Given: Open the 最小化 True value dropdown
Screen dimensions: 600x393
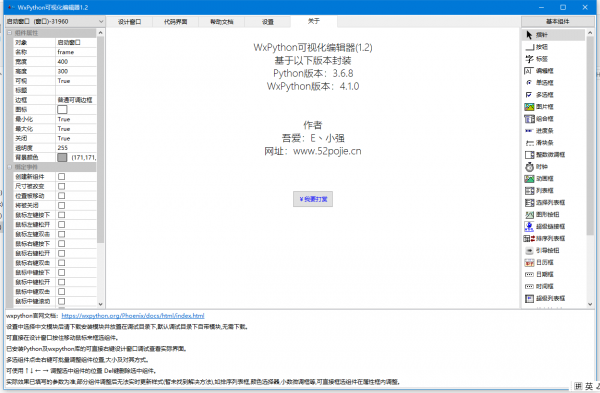Looking at the screenshot, I should (x=76, y=119).
